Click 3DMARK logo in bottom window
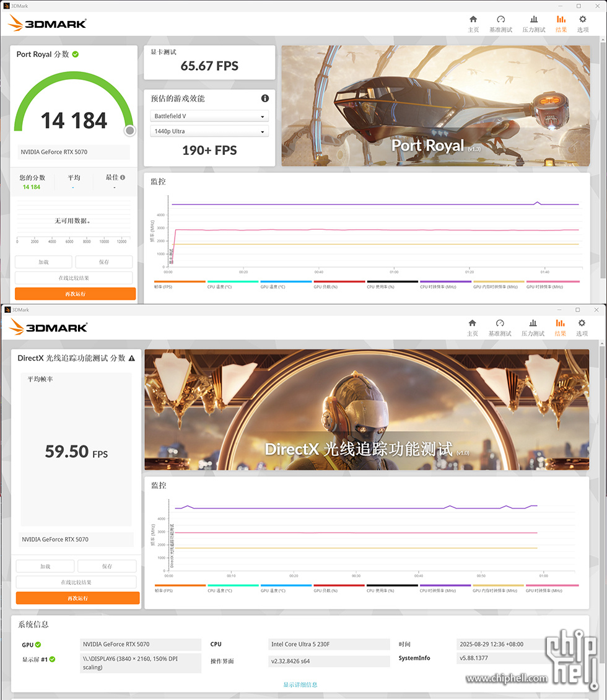Viewport: 607px width, 700px height. [48, 327]
